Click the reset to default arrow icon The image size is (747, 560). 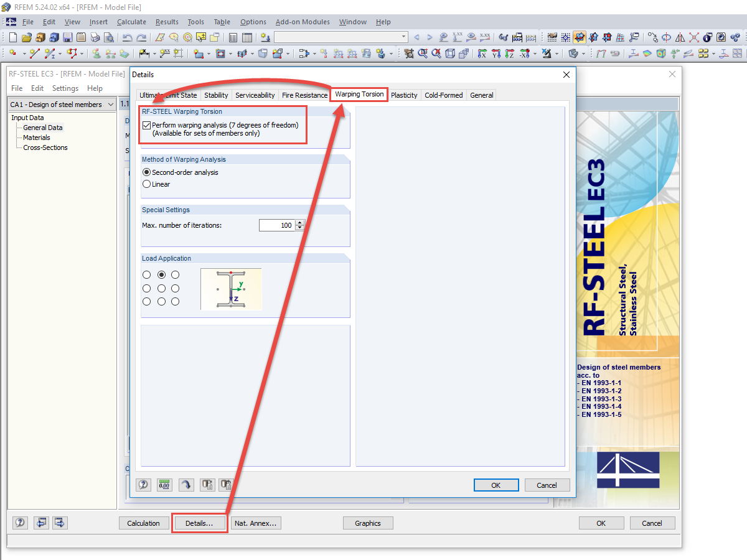(x=186, y=485)
